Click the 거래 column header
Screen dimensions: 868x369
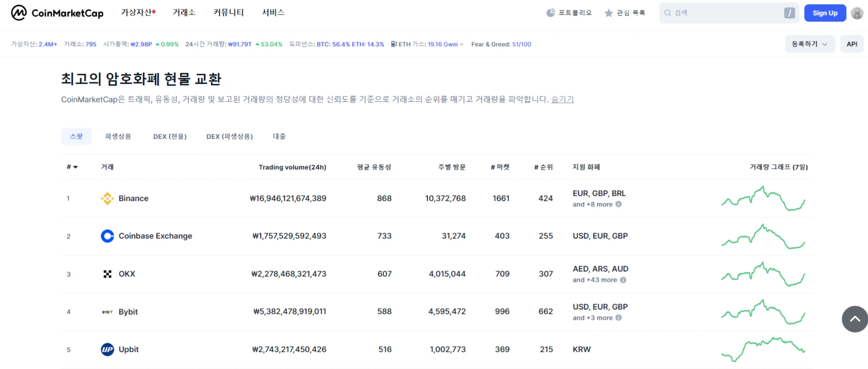click(107, 167)
